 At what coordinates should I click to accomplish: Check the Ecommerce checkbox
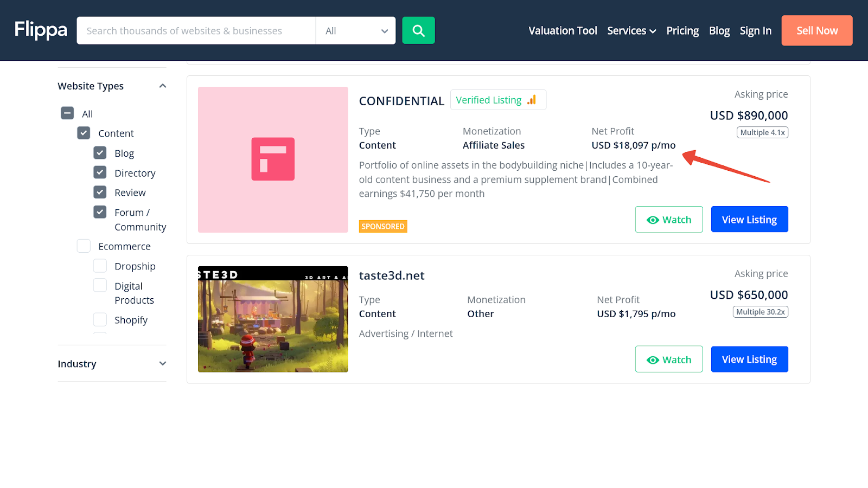click(x=84, y=246)
